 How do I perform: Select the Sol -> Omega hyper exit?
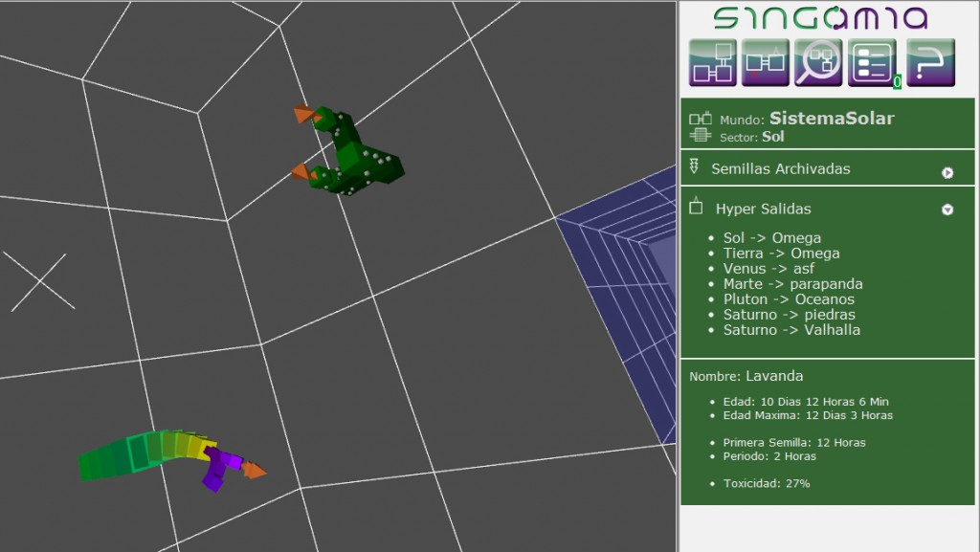(771, 238)
